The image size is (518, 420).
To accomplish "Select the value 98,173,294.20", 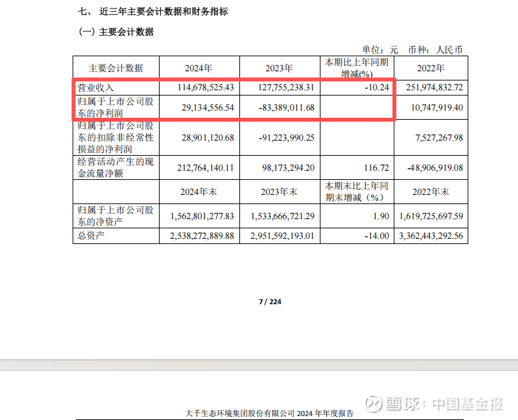I will click(288, 168).
